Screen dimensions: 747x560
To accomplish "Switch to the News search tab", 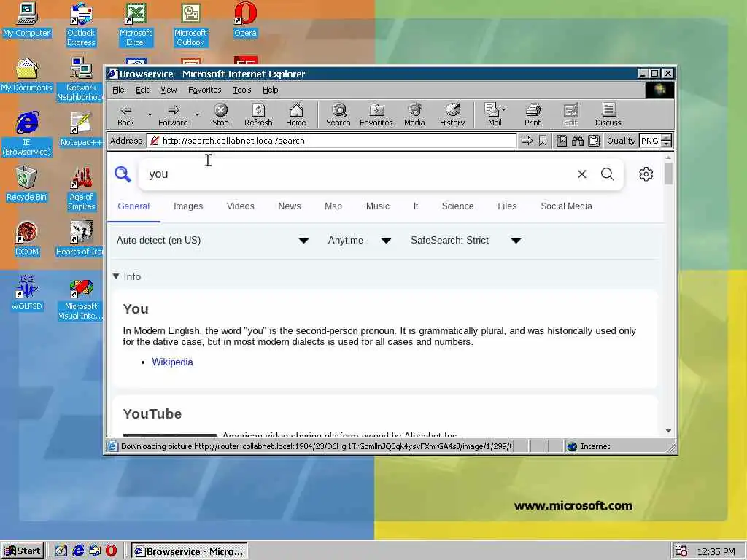I will tap(289, 206).
